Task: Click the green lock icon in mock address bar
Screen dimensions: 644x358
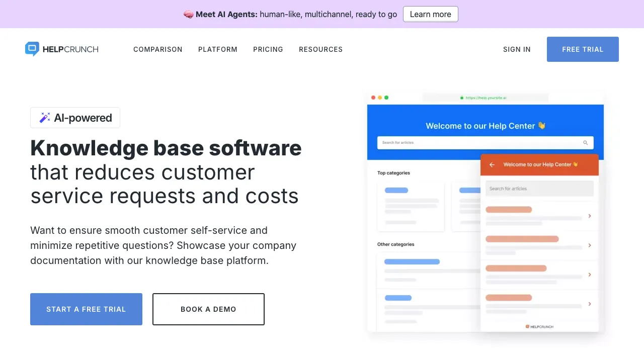Action: [462, 98]
